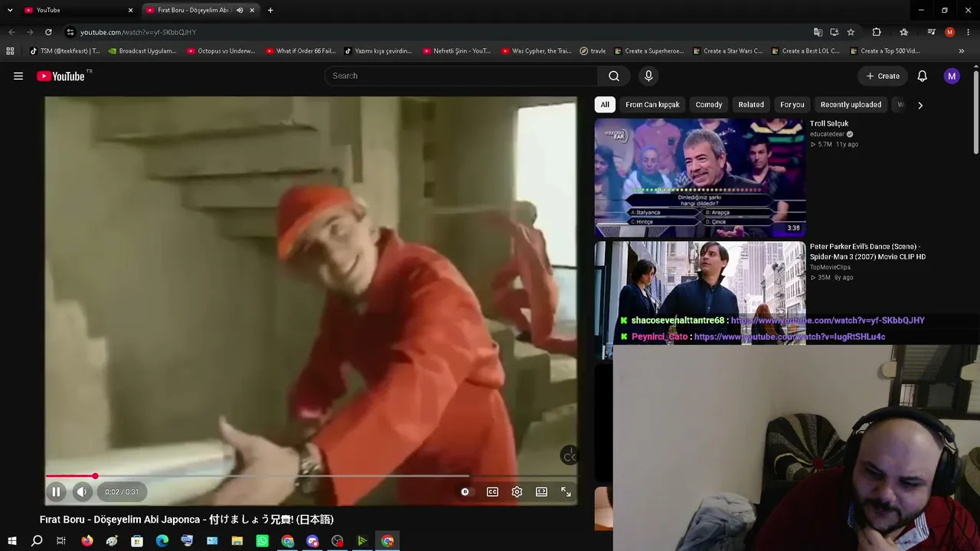Click the browser address bar URL
The width and height of the screenshot is (980, 551).
pyautogui.click(x=139, y=32)
